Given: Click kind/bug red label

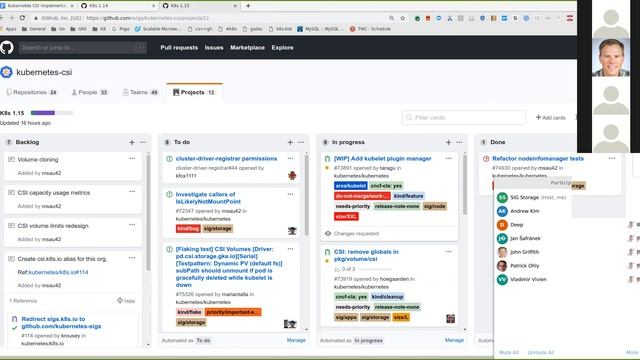Looking at the screenshot, I should coord(188,229).
